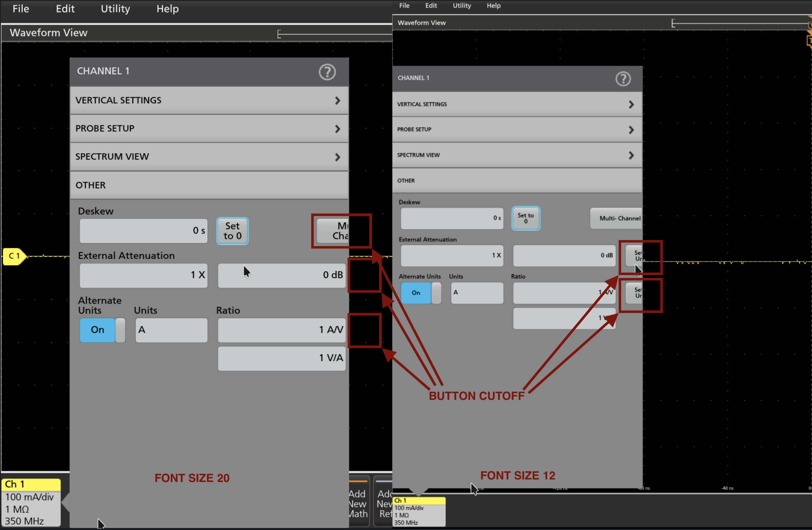Click the Multi-Channel button in right panel
Image resolution: width=812 pixels, height=530 pixels.
coord(616,218)
